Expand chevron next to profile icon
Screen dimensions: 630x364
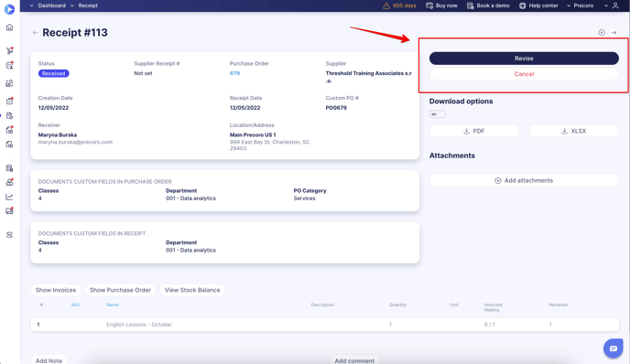(x=606, y=5)
